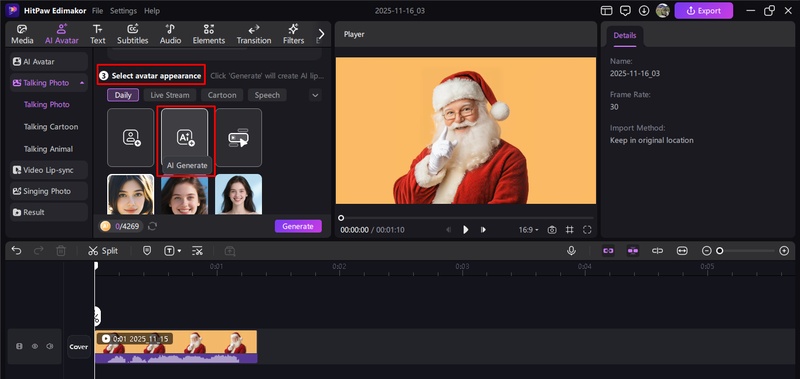Open the File menu
This screenshot has height=379, width=800.
pyautogui.click(x=97, y=11)
